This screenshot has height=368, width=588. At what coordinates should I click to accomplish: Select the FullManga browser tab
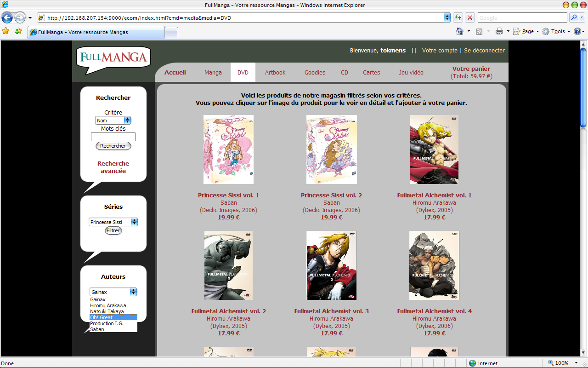96,32
